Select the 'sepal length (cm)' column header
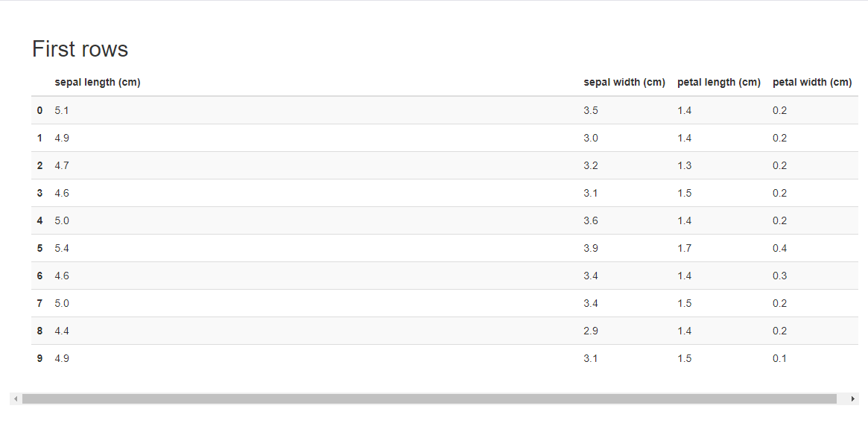The image size is (868, 423). 98,83
